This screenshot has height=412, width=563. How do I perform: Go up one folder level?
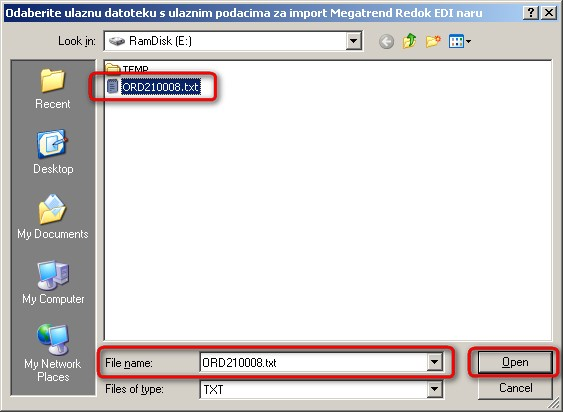[410, 41]
